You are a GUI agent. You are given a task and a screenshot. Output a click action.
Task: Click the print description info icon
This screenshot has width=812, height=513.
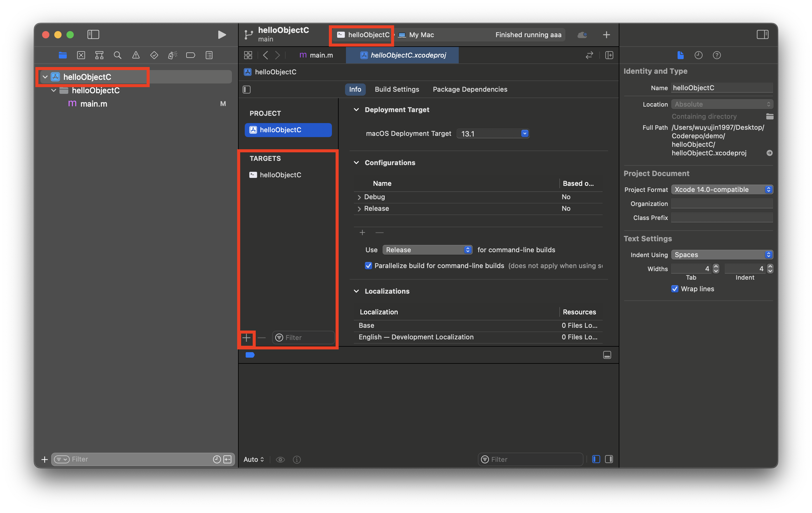(x=297, y=459)
